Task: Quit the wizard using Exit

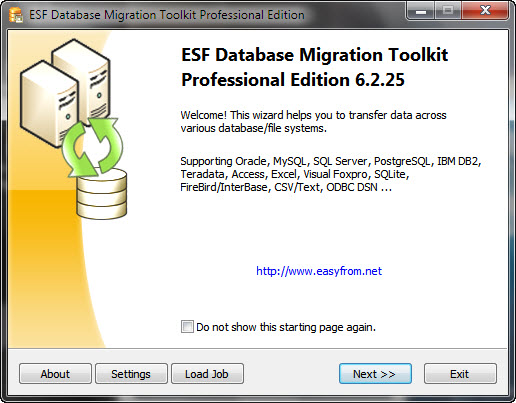Action: pos(460,374)
